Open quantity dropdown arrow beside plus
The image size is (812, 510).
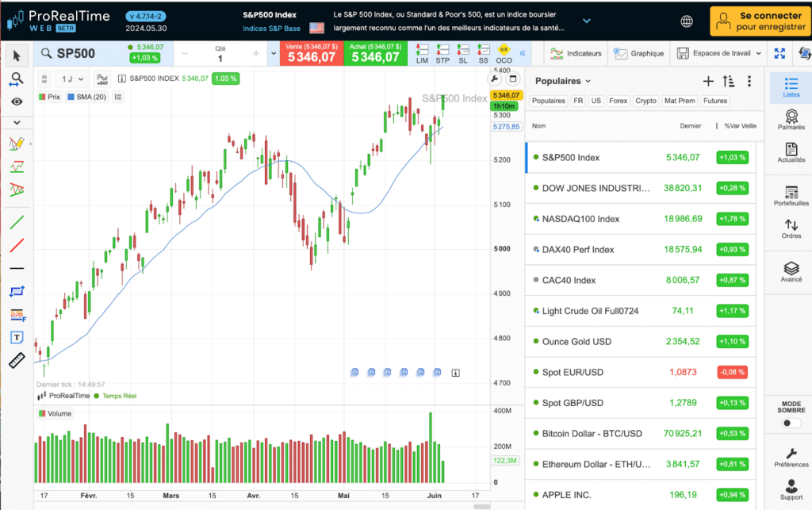[x=274, y=54]
